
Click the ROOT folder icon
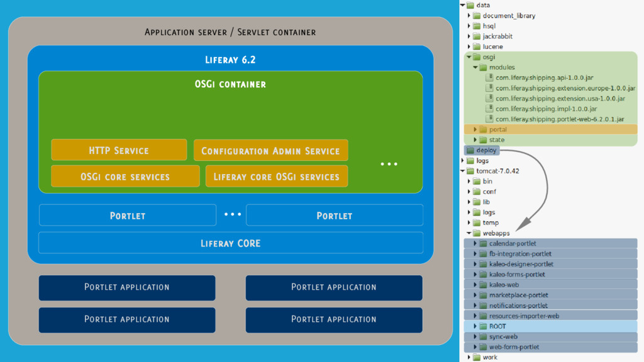click(483, 326)
